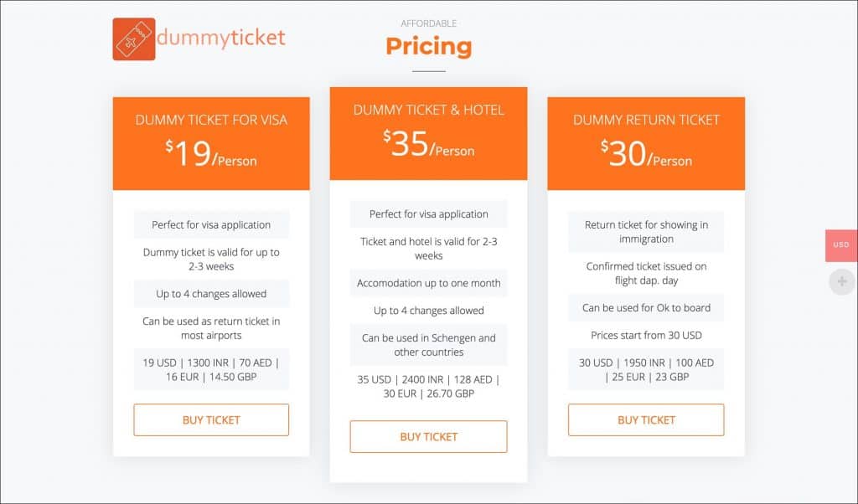The width and height of the screenshot is (858, 504).
Task: Click the '30 USD | 1950 INR' currency row
Action: coord(646,369)
